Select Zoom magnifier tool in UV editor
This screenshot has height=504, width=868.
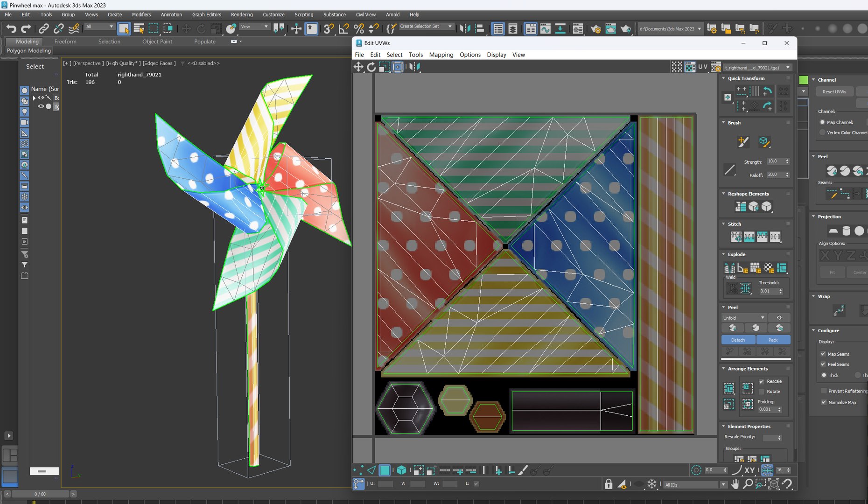click(x=748, y=484)
